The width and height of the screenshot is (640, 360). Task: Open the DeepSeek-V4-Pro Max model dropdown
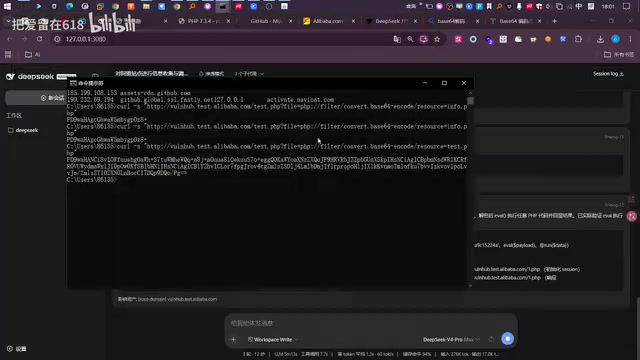pos(451,340)
